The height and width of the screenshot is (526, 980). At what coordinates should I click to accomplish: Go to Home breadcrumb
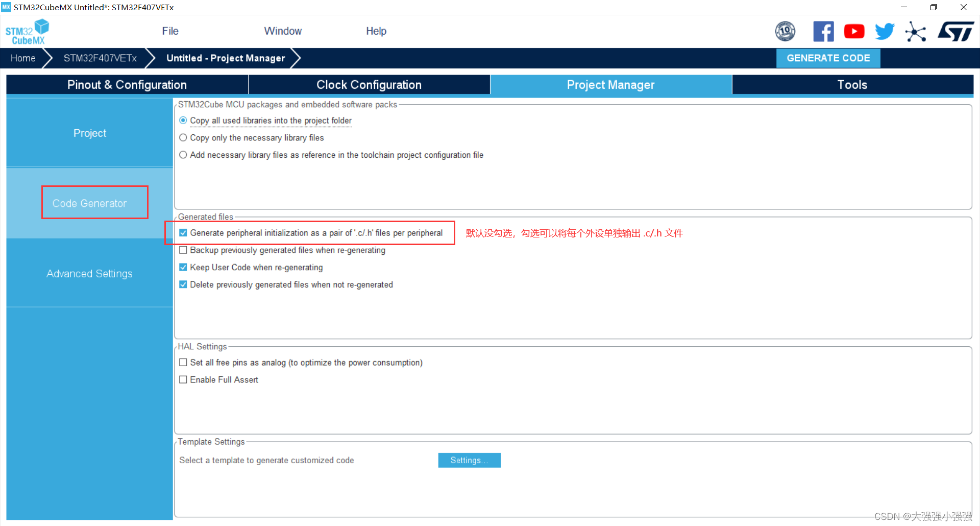pos(23,58)
